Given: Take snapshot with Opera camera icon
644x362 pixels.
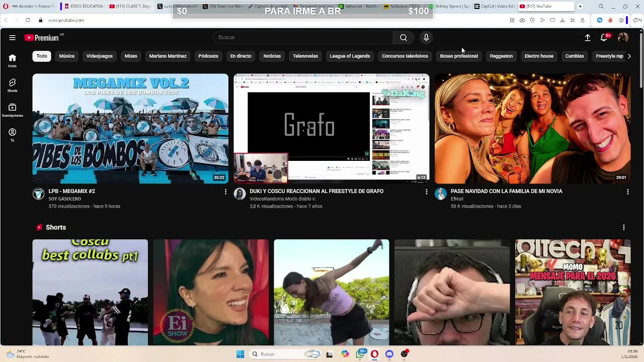Looking at the screenshot, I should click(x=522, y=20).
